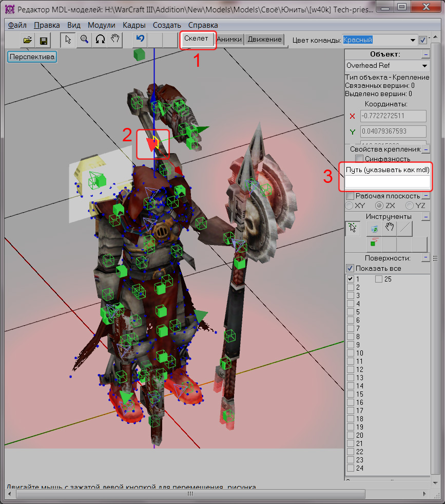Click the save floppy disk icon
This screenshot has width=445, height=504.
pos(44,40)
